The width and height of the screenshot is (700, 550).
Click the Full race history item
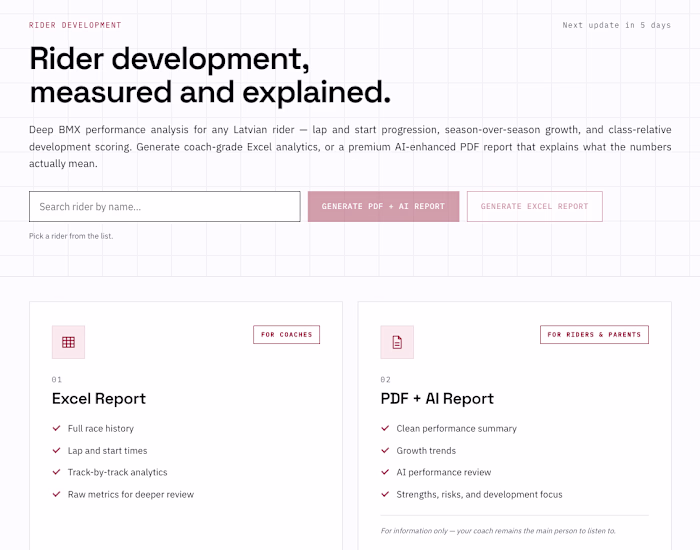100,428
